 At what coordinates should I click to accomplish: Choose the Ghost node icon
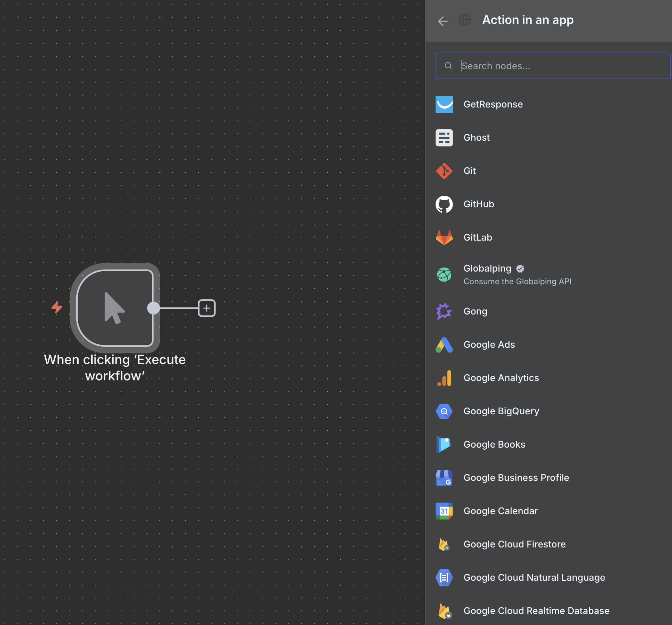pyautogui.click(x=444, y=138)
